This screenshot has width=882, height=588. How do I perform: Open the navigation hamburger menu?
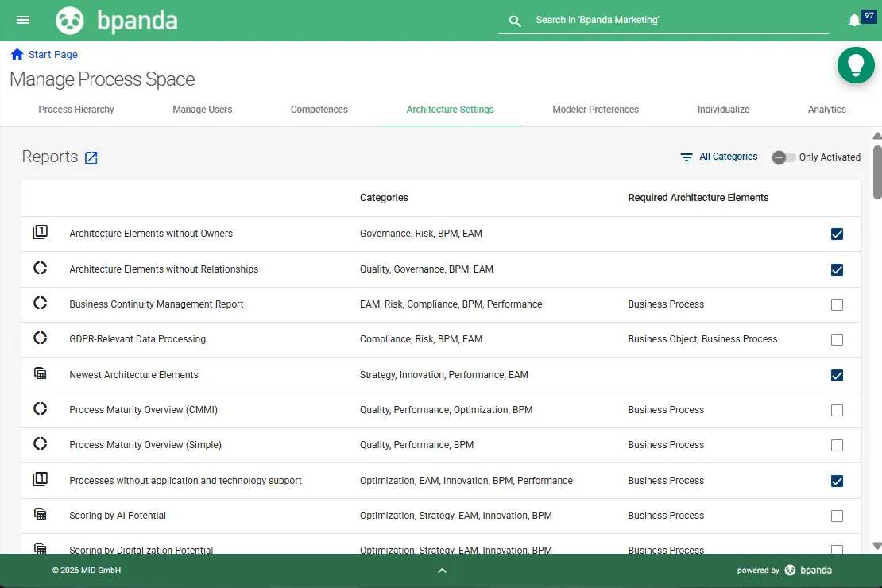pyautogui.click(x=23, y=20)
